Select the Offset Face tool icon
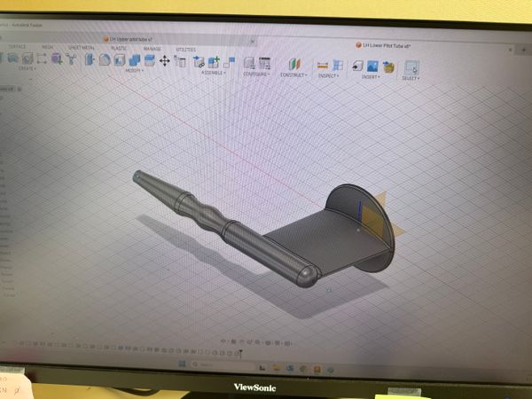Viewport: 532px width, 399px height. [x=149, y=60]
